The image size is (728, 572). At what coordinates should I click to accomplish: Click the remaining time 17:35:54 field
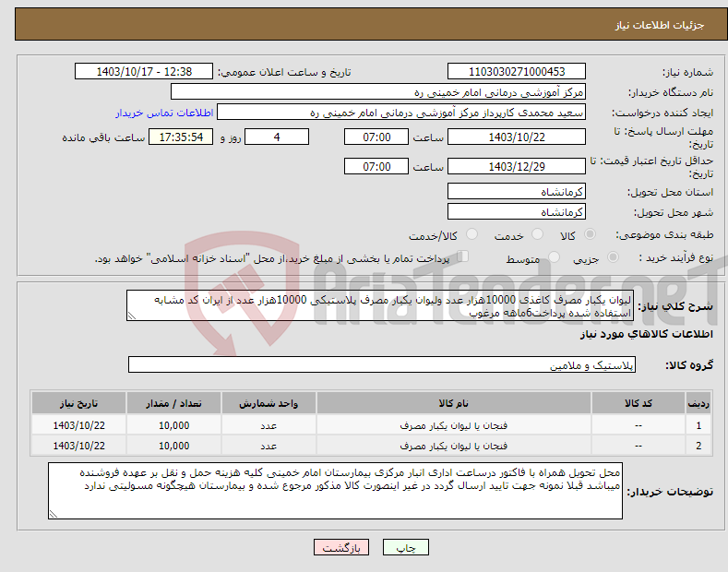tap(181, 137)
